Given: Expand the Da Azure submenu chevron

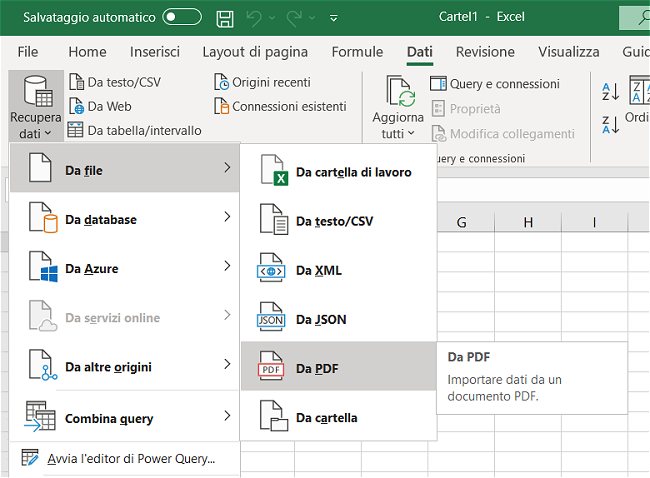Looking at the screenshot, I should pyautogui.click(x=227, y=266).
